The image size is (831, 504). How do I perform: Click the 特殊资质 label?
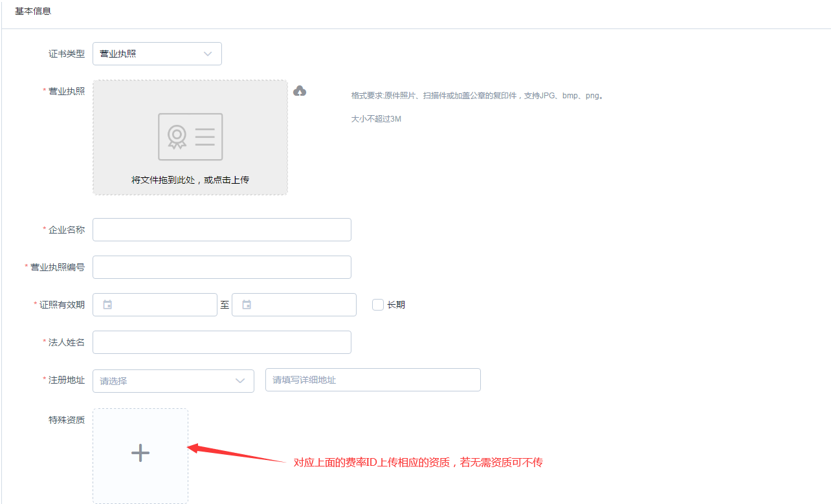[x=67, y=420]
